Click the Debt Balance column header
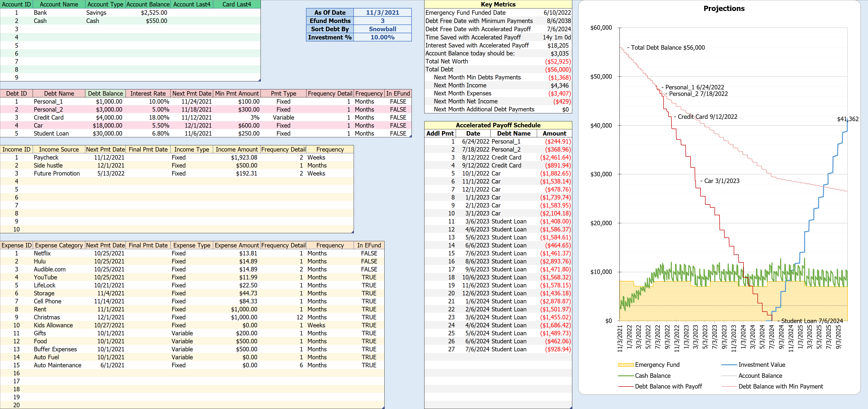The height and width of the screenshot is (409, 868). 106,93
